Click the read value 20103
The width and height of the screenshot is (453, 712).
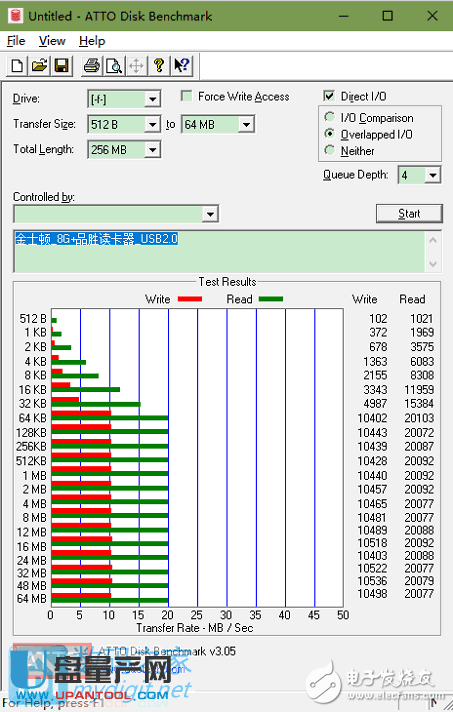[x=419, y=418]
